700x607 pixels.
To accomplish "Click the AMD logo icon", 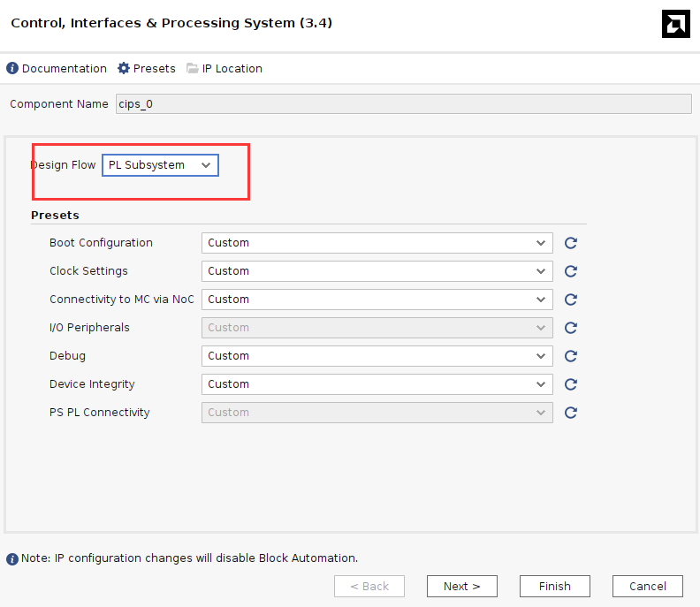I will coord(675,24).
